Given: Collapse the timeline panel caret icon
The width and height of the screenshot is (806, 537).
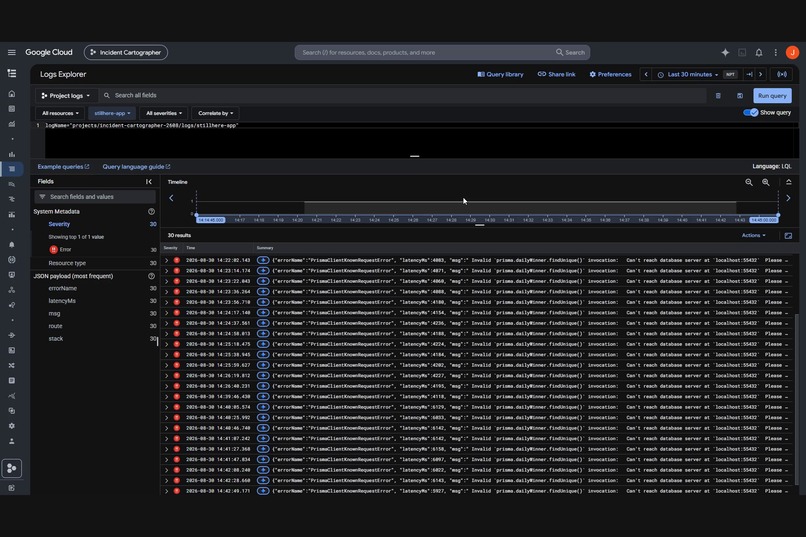Looking at the screenshot, I should pos(789,182).
